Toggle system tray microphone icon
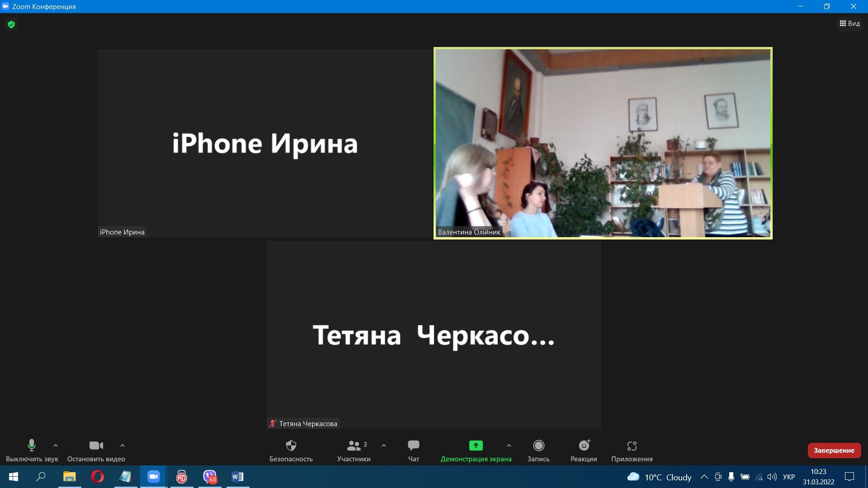868x488 pixels. coord(731,477)
